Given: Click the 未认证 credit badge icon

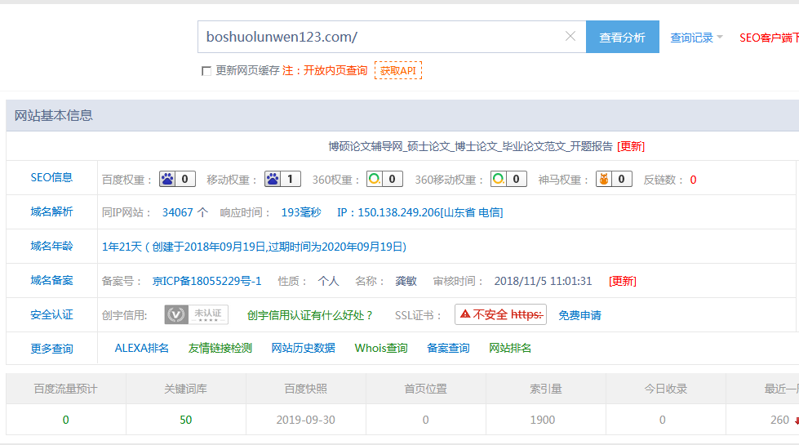Looking at the screenshot, I should click(196, 315).
